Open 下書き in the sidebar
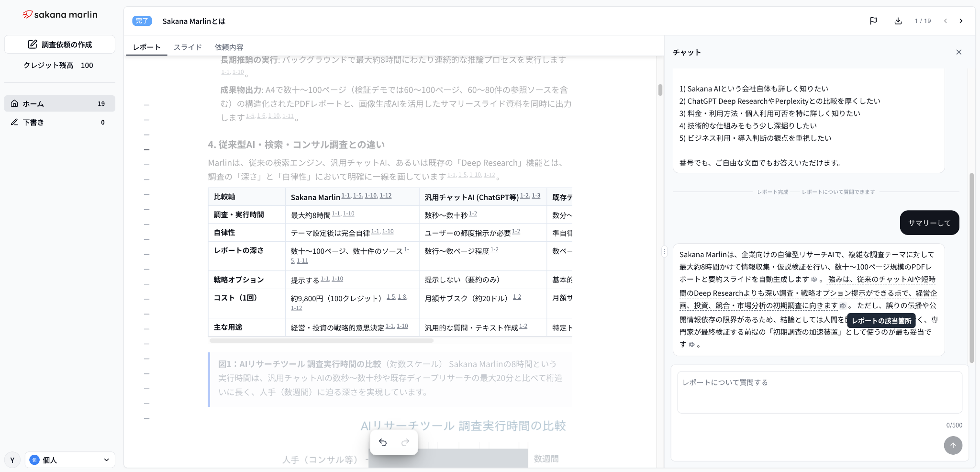 pos(60,122)
